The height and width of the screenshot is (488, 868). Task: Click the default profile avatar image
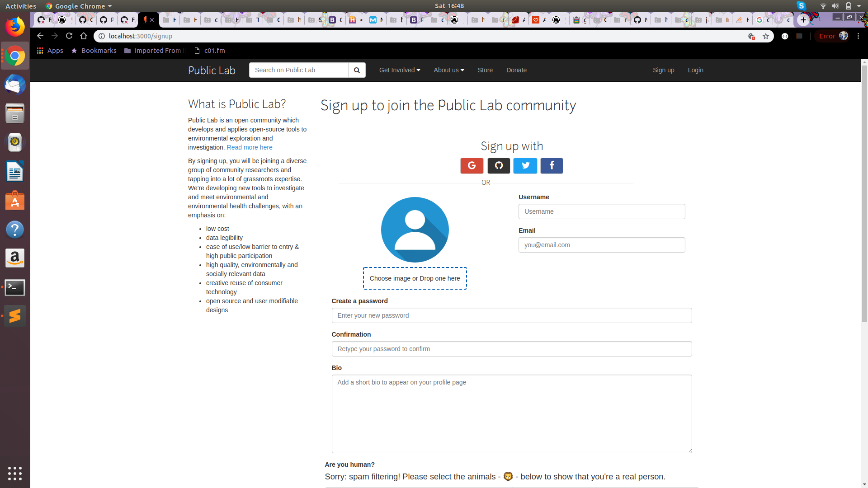[x=415, y=230]
